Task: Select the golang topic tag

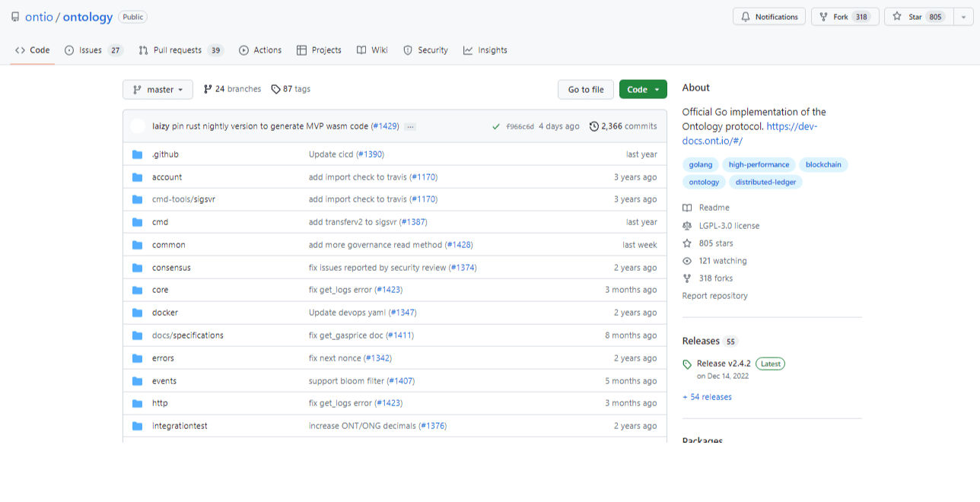Action: [x=701, y=164]
